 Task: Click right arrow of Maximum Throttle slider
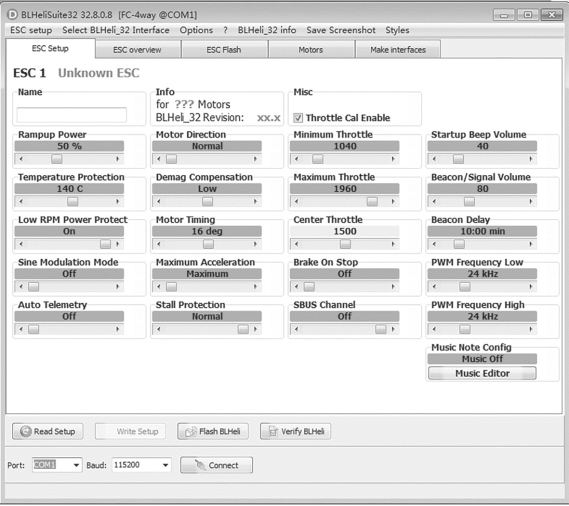tap(393, 201)
